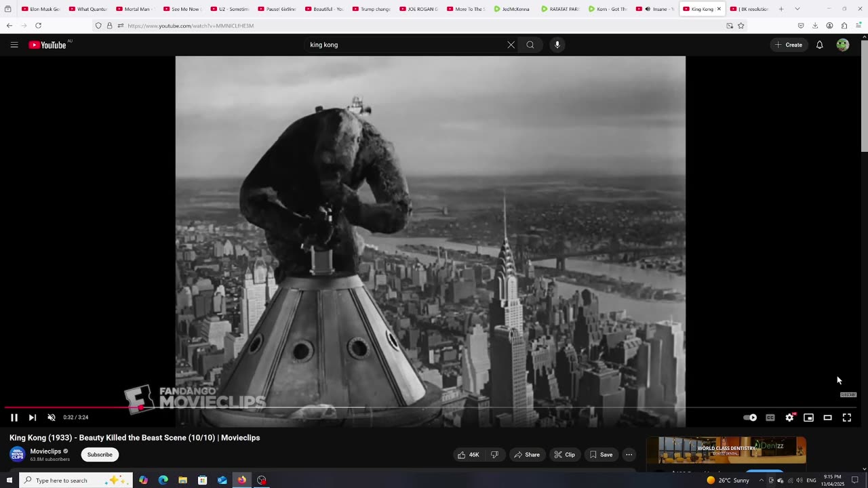
Task: Open the player settings gear
Action: 789,418
